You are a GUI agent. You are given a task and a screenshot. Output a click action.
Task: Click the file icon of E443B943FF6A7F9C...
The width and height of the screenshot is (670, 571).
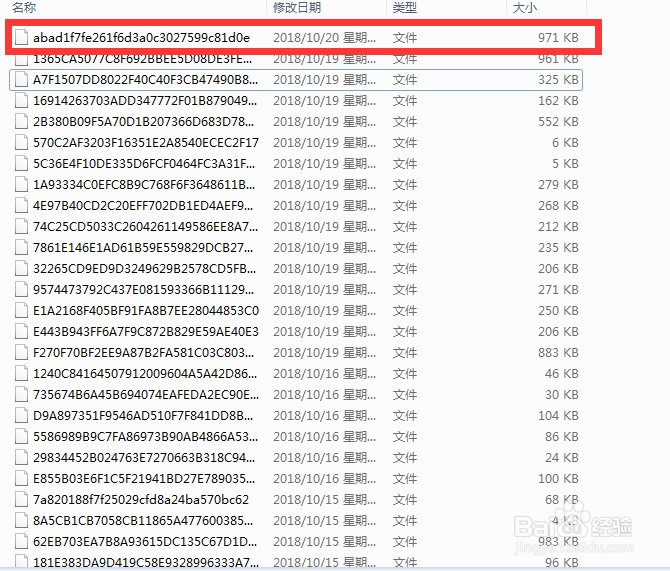(x=21, y=332)
